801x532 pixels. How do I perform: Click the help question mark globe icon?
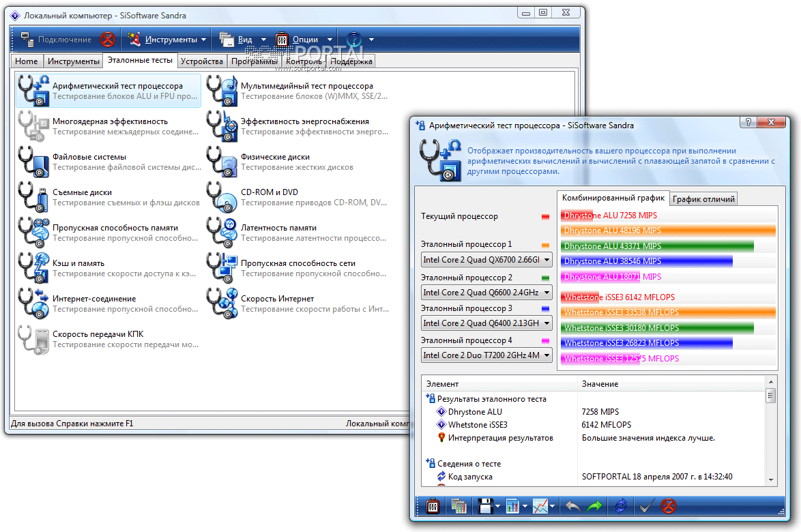354,40
